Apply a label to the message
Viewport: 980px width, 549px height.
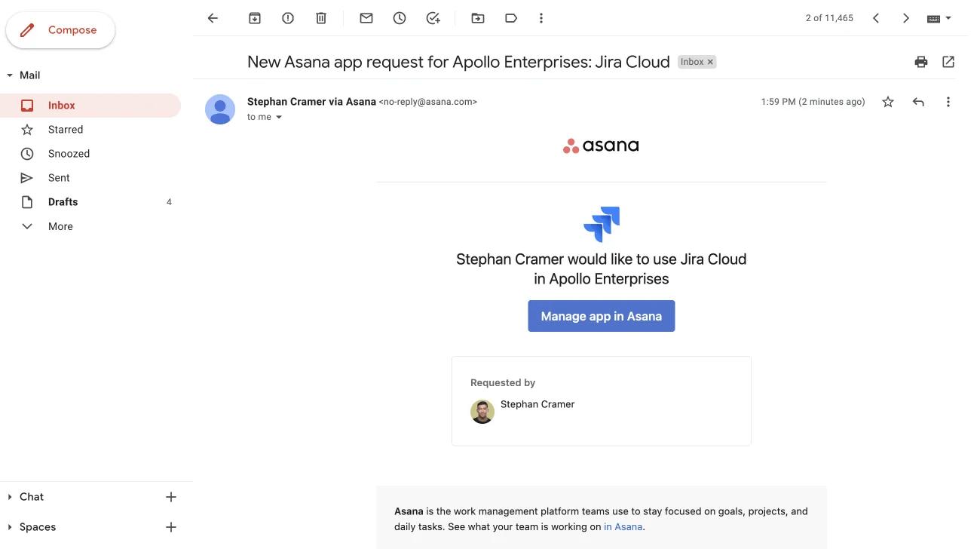(x=510, y=17)
